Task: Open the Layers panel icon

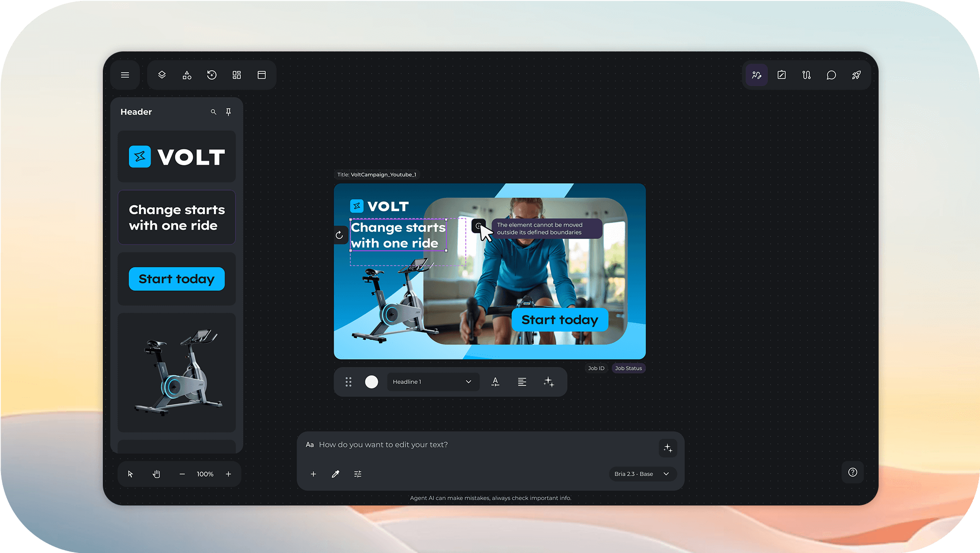Action: 162,75
